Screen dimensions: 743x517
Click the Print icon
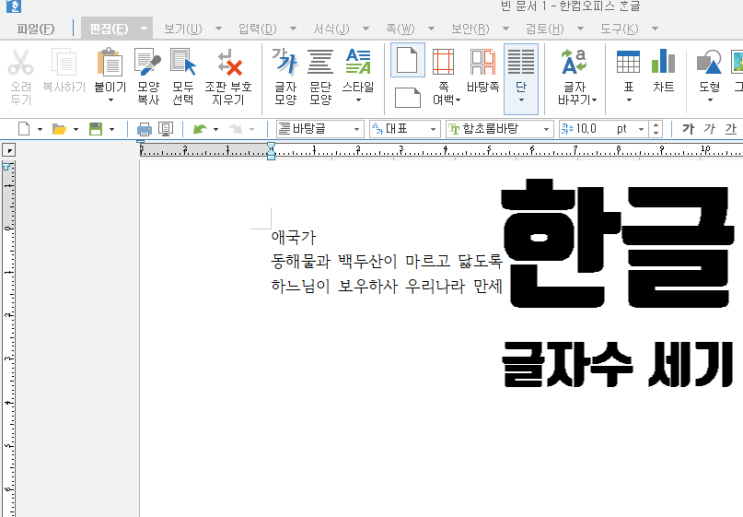point(144,129)
